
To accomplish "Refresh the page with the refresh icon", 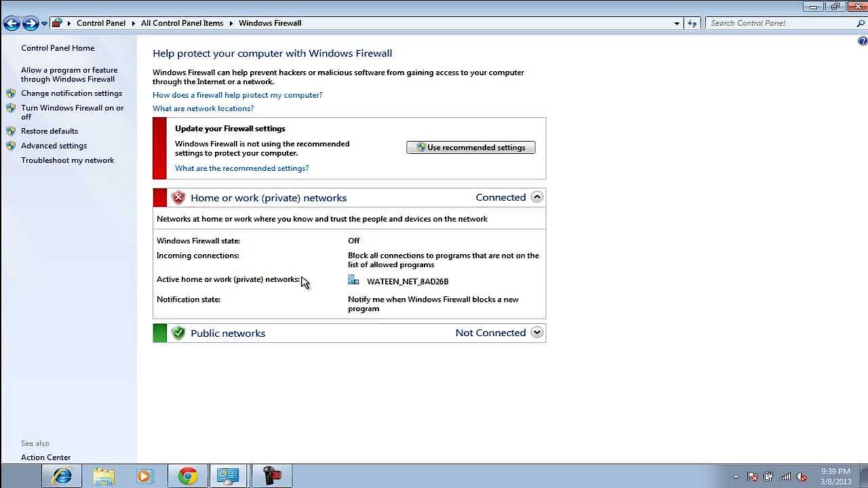I will pos(692,23).
